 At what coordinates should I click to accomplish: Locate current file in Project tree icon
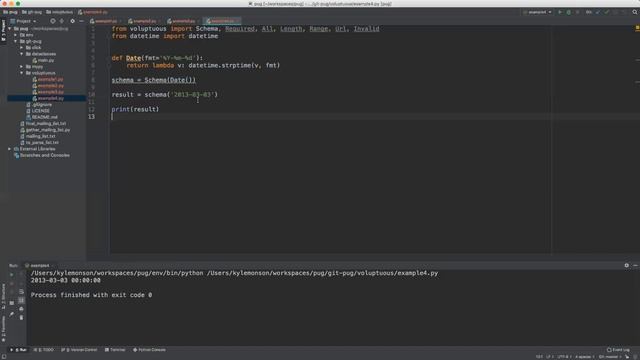(x=53, y=21)
